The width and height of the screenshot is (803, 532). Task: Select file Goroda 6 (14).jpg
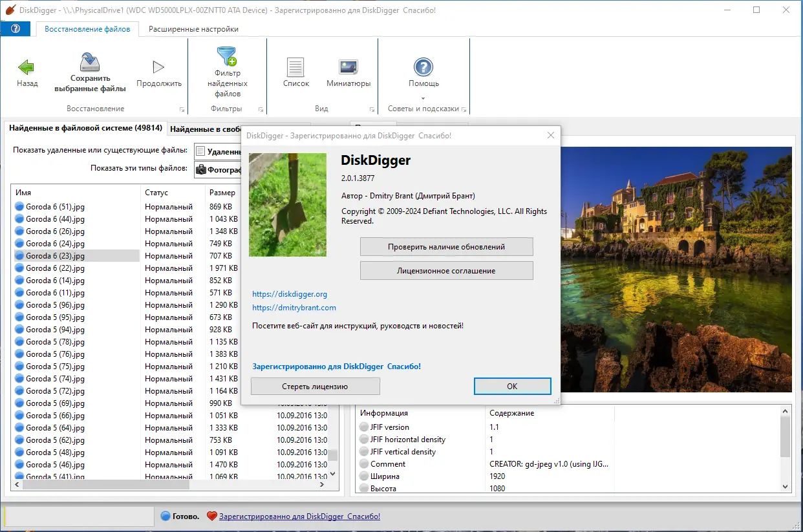[55, 281]
